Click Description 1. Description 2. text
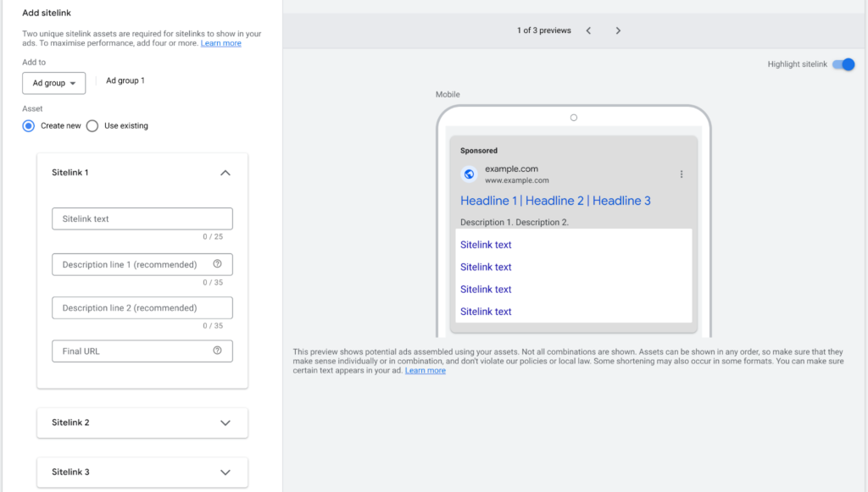 point(515,222)
